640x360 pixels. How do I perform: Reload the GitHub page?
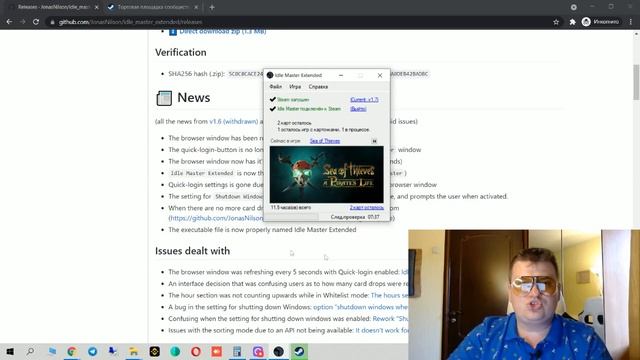36,22
